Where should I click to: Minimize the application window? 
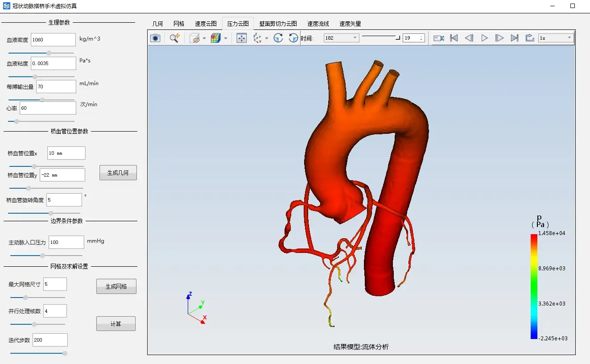point(553,6)
